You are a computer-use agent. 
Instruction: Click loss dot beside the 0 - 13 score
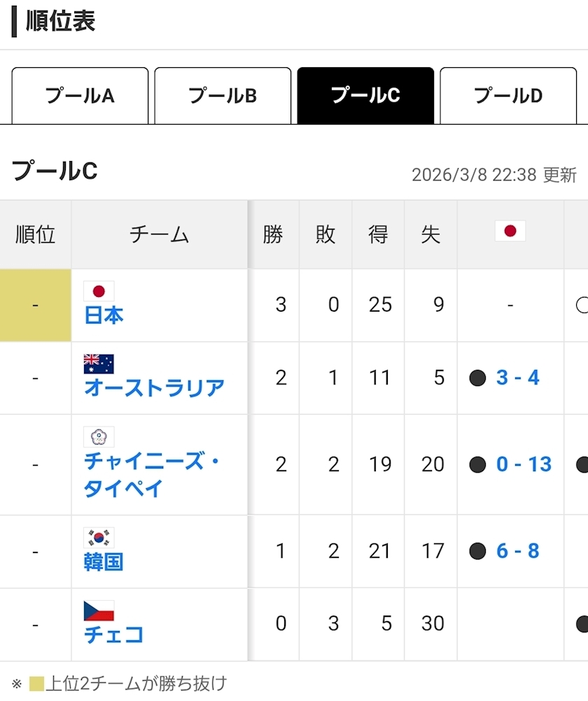pos(478,465)
